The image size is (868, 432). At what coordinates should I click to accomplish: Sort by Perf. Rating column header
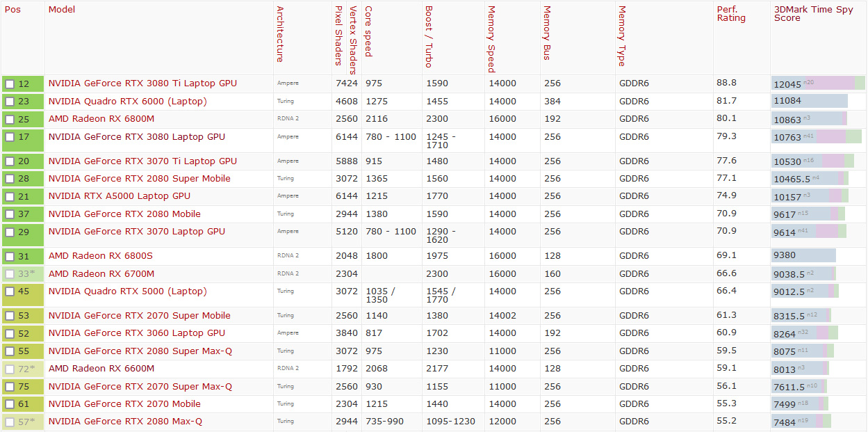[x=730, y=14]
